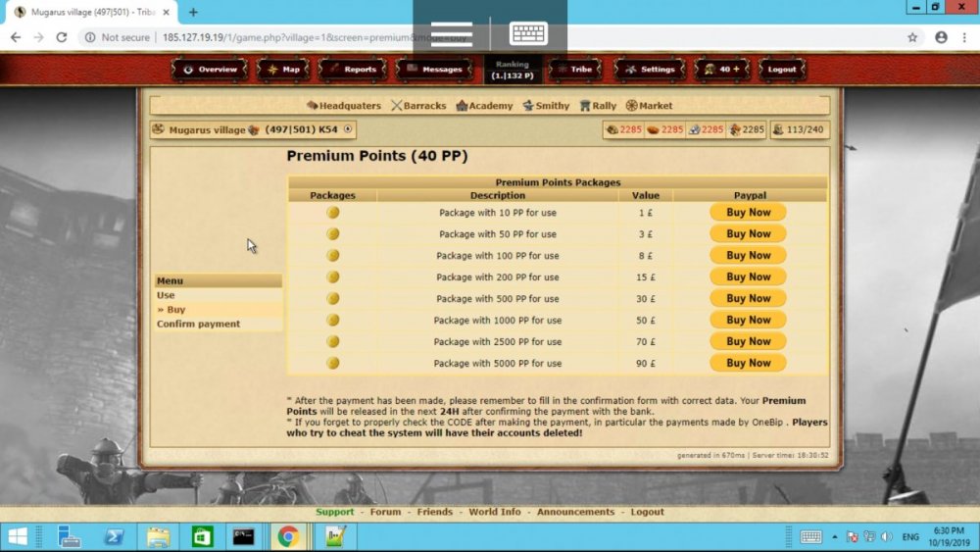The height and width of the screenshot is (552, 980).
Task: Open Reports in the top menu
Action: [353, 70]
